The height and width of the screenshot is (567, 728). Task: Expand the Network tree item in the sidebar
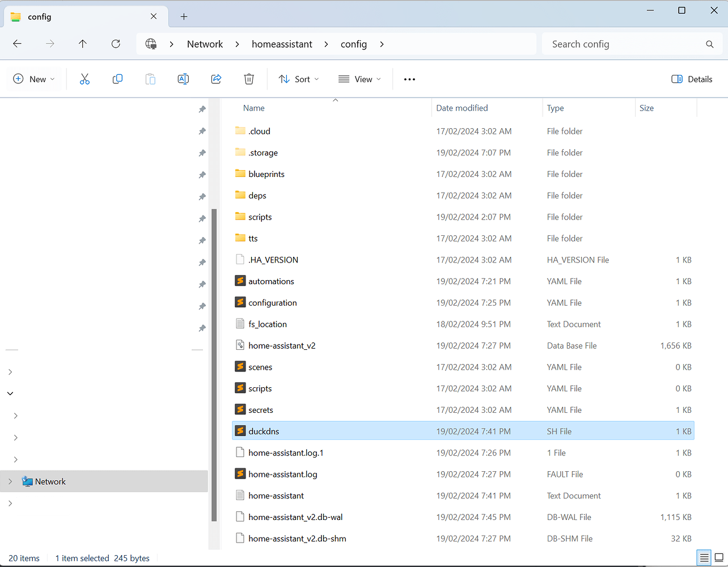10,481
